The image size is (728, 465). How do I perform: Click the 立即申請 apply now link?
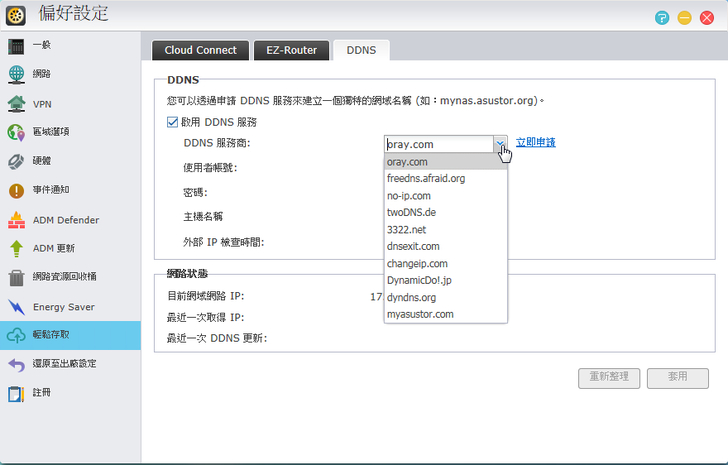[536, 142]
